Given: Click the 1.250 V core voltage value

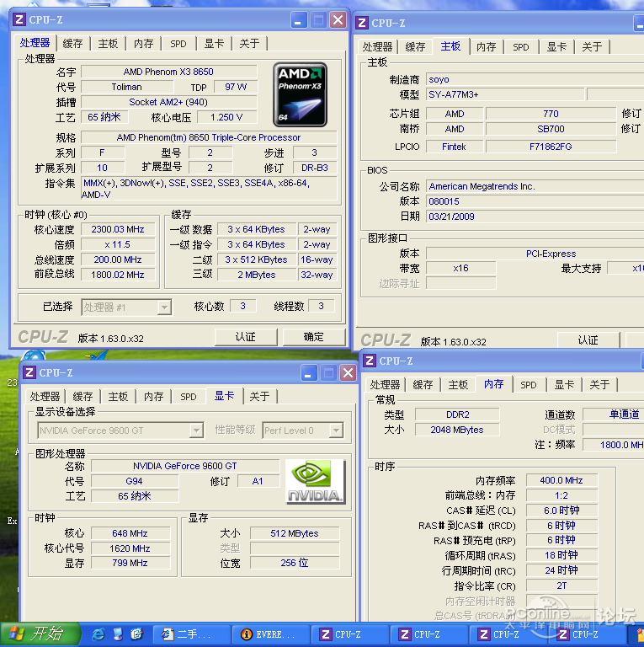Looking at the screenshot, I should pos(227,117).
